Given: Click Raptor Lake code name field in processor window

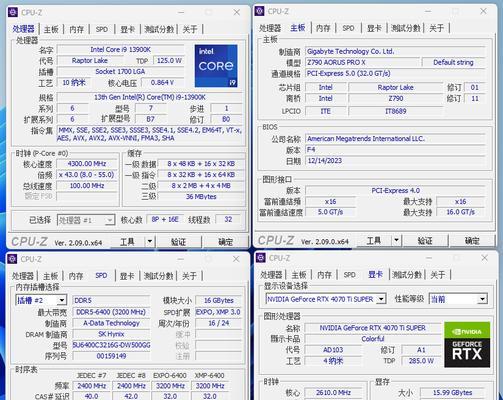Looking at the screenshot, I should (x=90, y=61).
